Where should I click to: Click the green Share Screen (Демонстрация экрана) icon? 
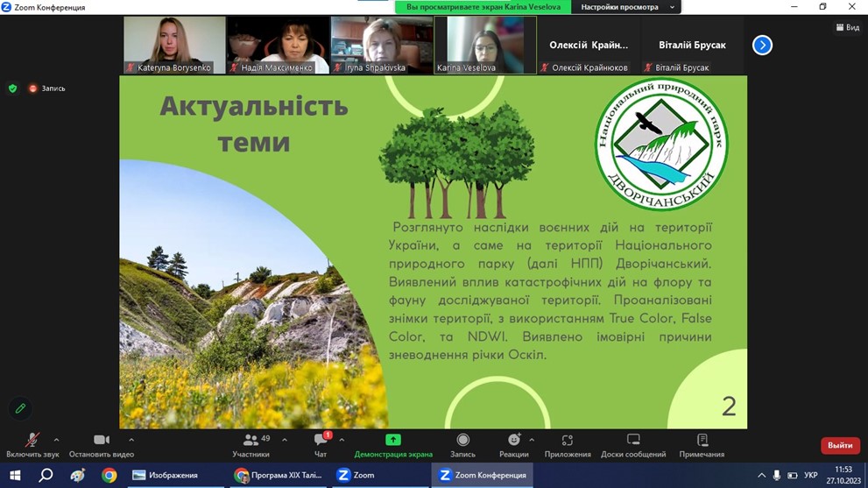[393, 440]
